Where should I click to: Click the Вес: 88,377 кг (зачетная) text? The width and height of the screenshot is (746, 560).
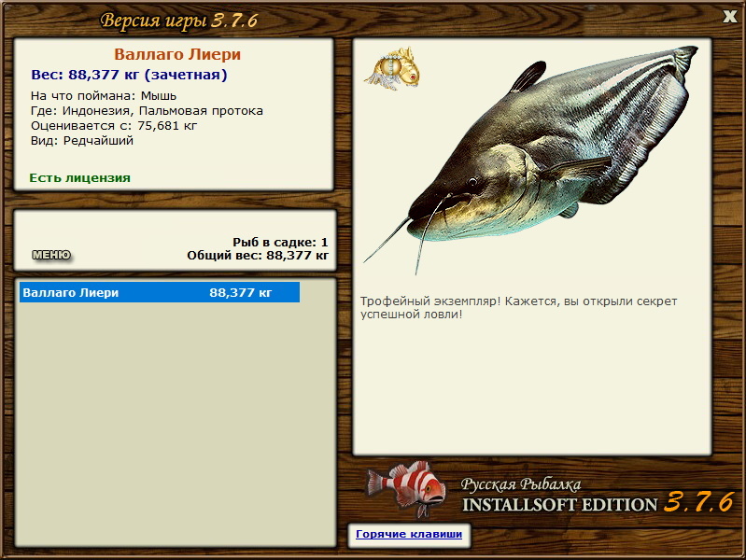129,75
